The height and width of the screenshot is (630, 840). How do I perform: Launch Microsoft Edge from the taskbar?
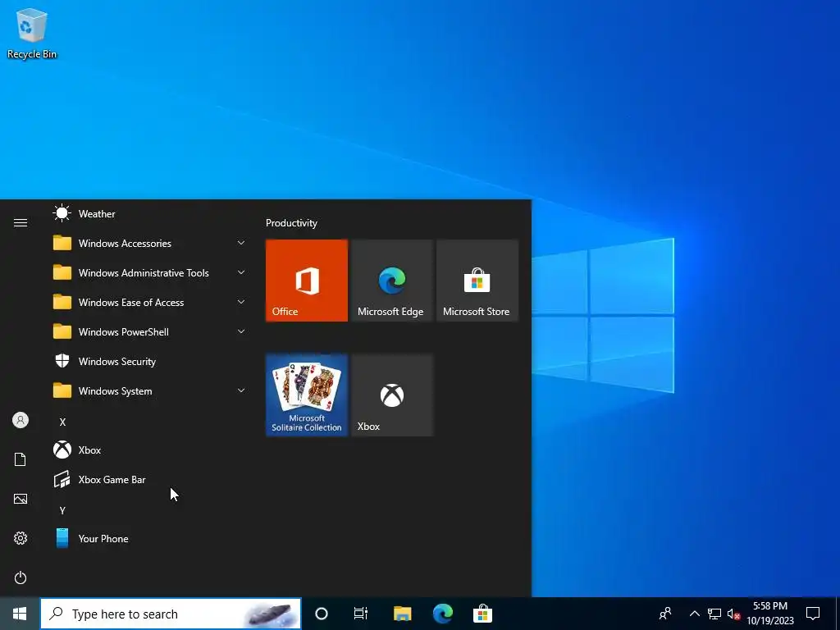442,614
